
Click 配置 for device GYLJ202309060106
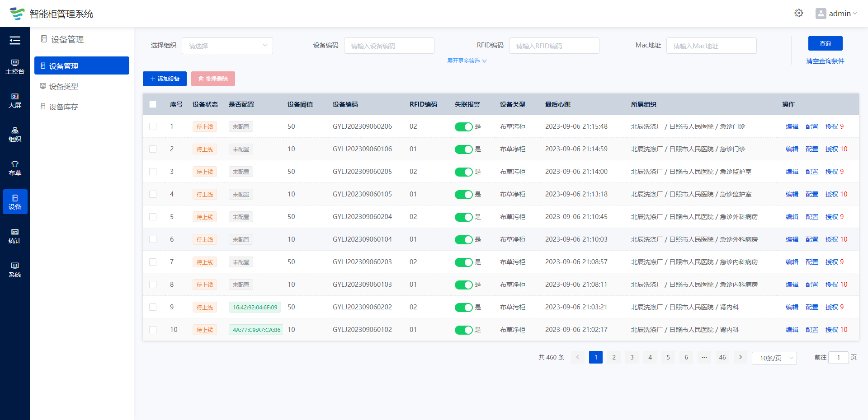click(x=812, y=149)
